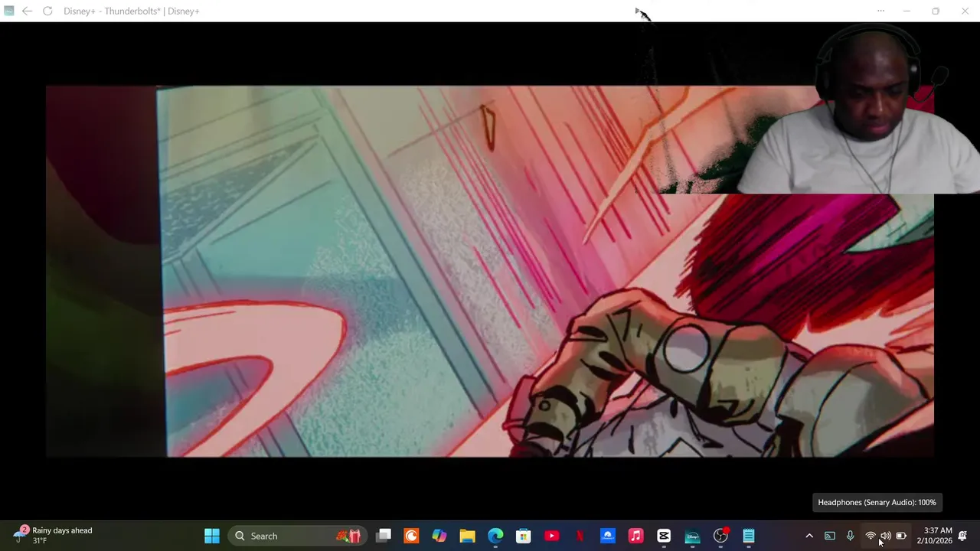
Task: Open Microsoft Store from the taskbar
Action: click(x=524, y=536)
